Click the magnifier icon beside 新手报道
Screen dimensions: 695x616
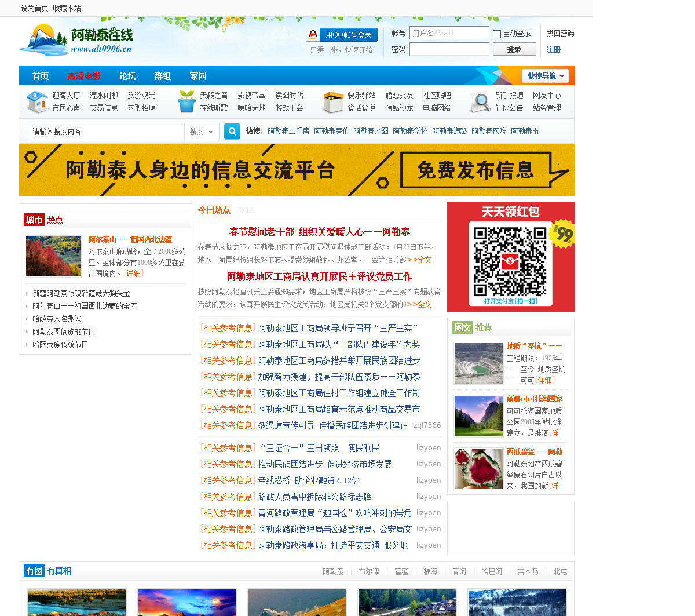[480, 102]
